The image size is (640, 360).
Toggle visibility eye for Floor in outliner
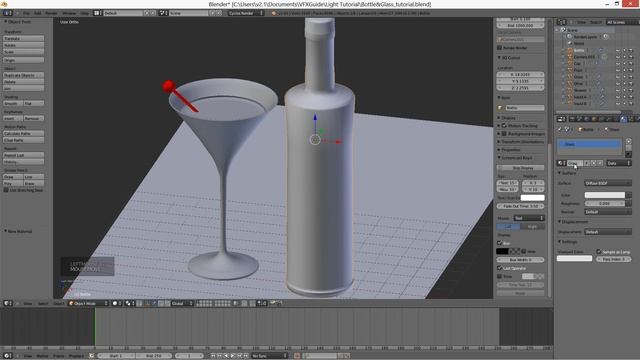click(x=618, y=70)
